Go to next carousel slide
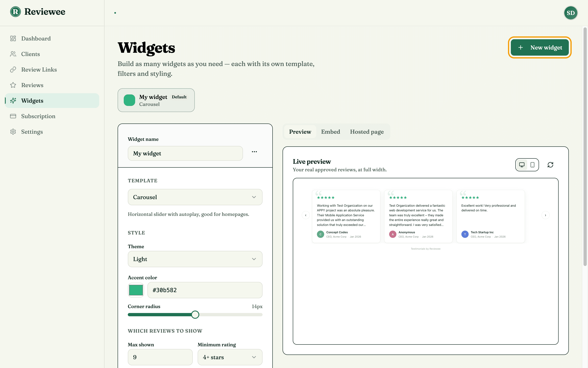Screen dimensions: 588x368 pyautogui.click(x=546, y=215)
